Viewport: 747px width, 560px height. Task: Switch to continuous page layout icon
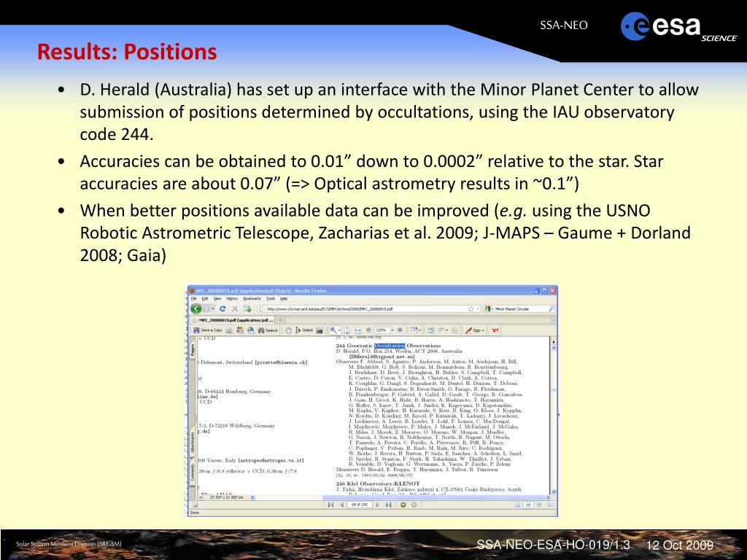(x=528, y=505)
